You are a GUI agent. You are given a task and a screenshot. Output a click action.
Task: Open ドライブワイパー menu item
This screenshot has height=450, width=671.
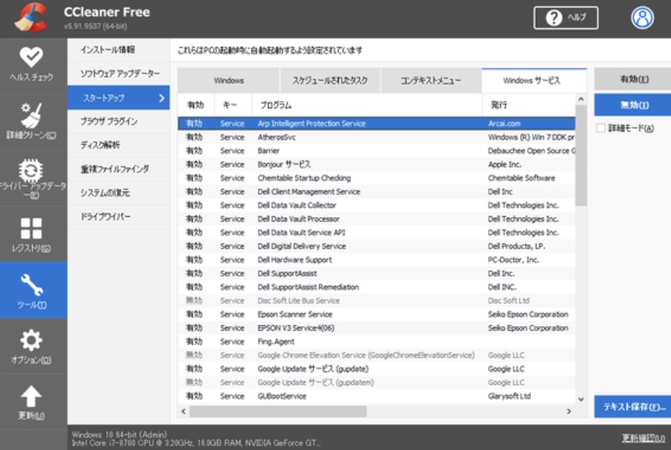[x=119, y=216]
